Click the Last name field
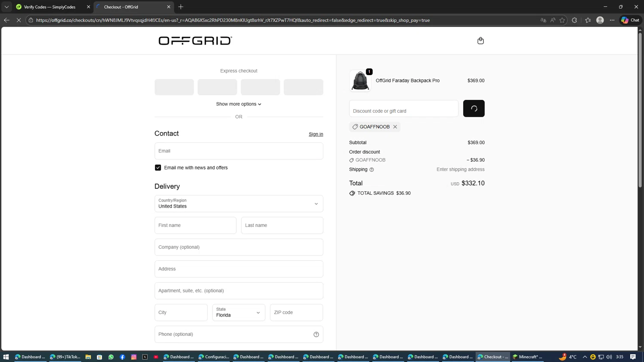The height and width of the screenshot is (362, 644). point(282,226)
